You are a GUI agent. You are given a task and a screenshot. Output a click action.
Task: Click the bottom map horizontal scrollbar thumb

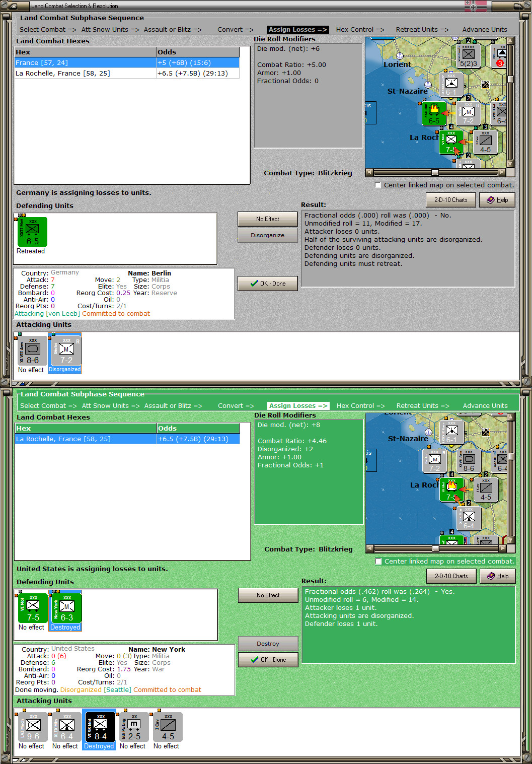(x=435, y=548)
